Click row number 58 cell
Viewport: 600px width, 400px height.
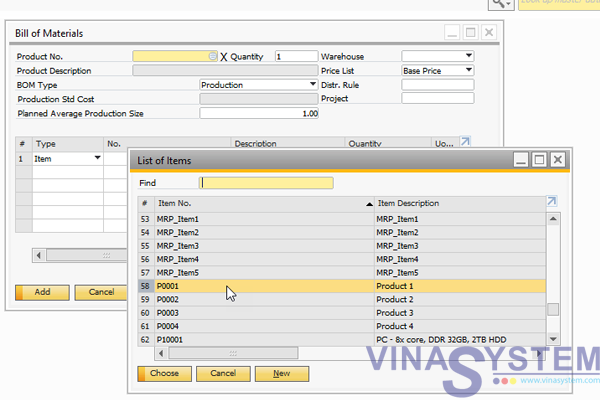(146, 286)
